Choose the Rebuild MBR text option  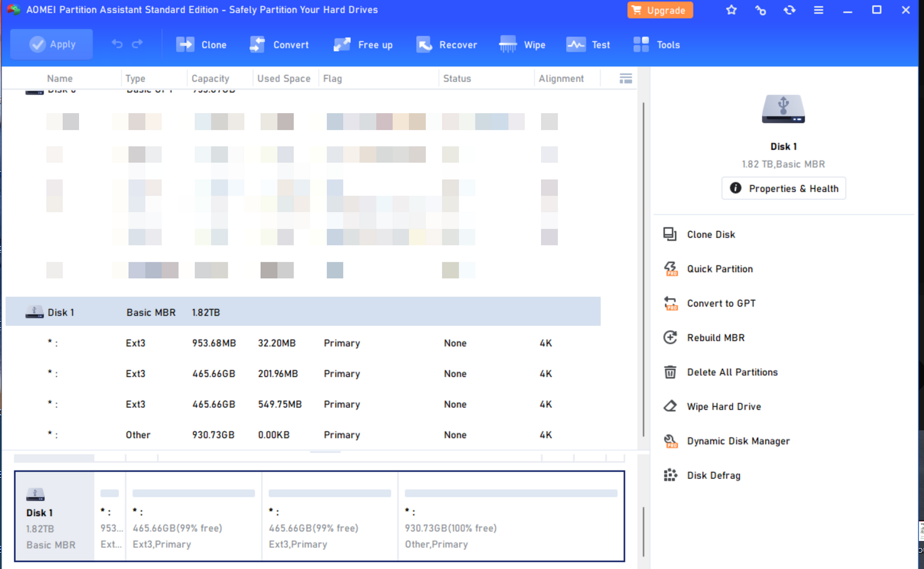pos(715,337)
